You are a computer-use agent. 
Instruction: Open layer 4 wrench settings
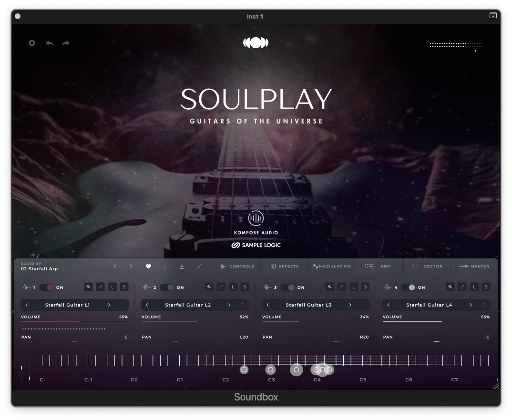pyautogui.click(x=450, y=287)
